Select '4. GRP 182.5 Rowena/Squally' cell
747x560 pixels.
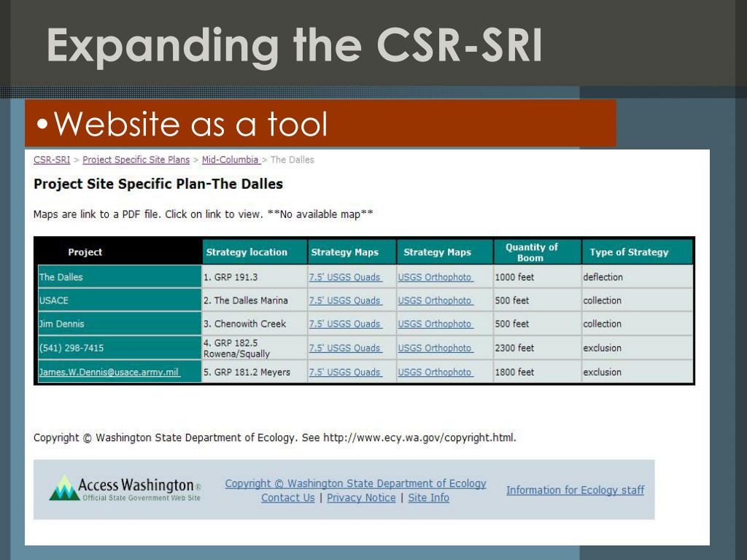point(255,348)
